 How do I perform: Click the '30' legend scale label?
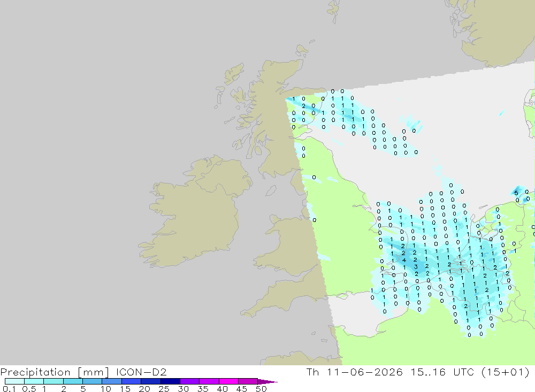point(183,389)
